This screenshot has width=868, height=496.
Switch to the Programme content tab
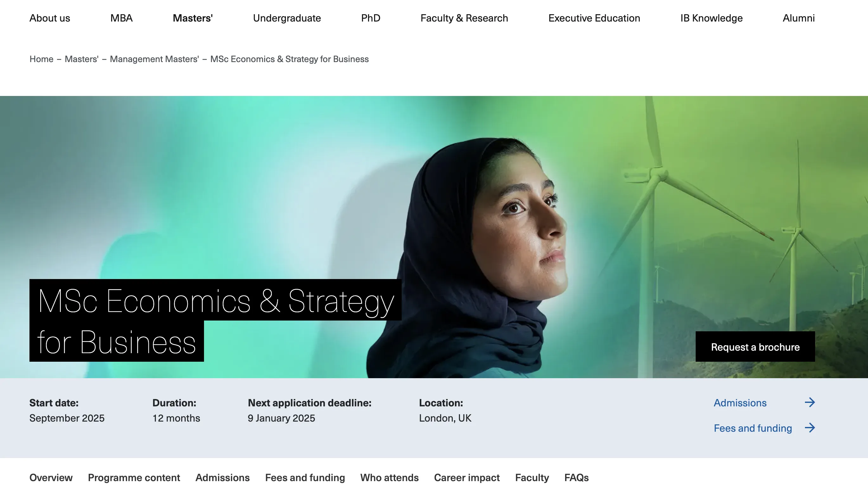coord(134,478)
